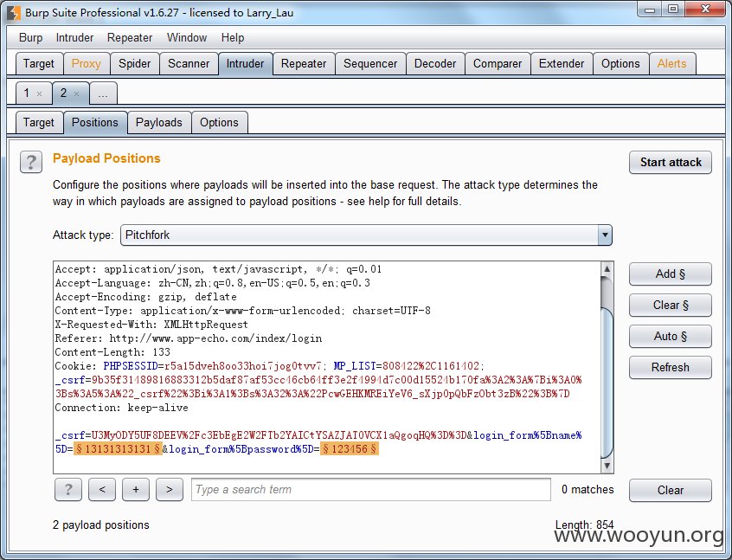The width and height of the screenshot is (732, 560).
Task: Click the search term input field
Action: tap(370, 490)
